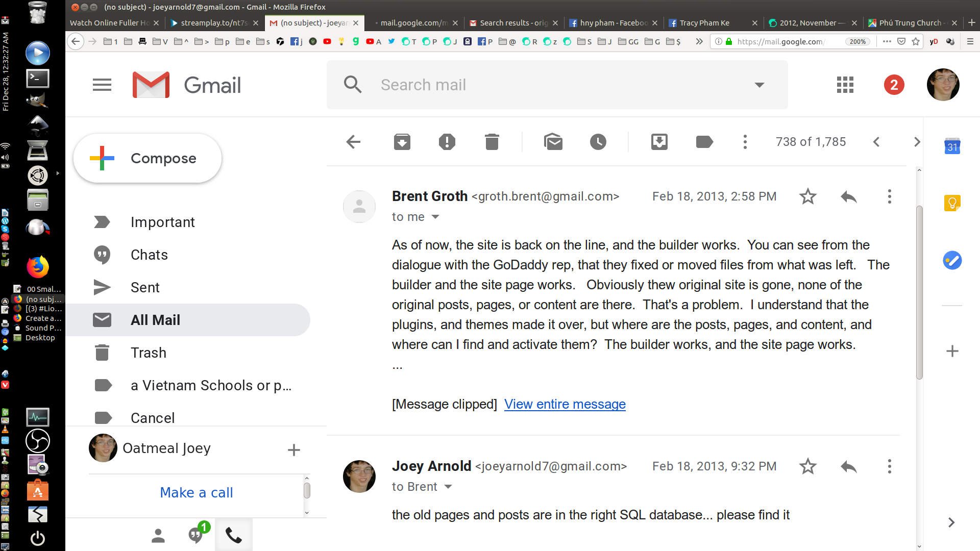Select the All Mail folder
Screen dimensions: 980x551
155,319
